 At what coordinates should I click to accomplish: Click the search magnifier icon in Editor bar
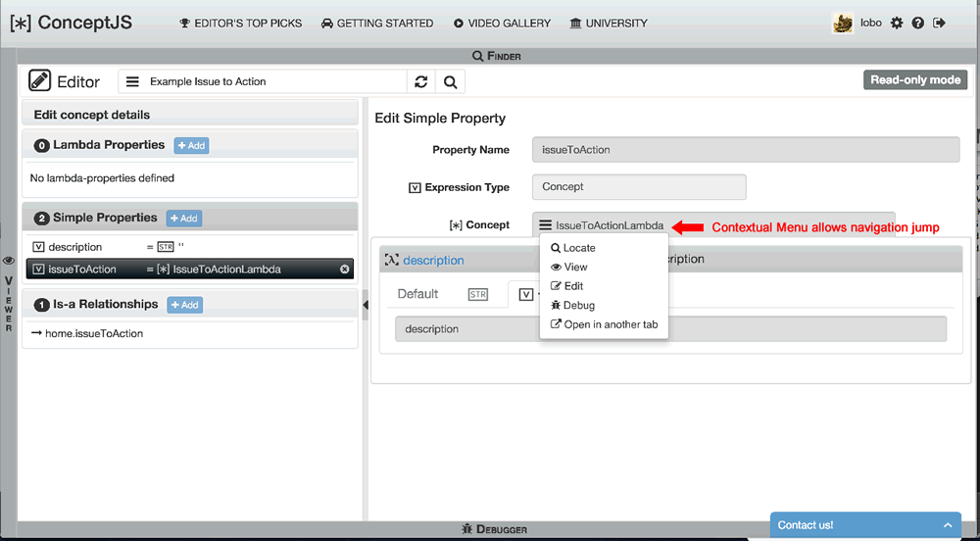[450, 82]
